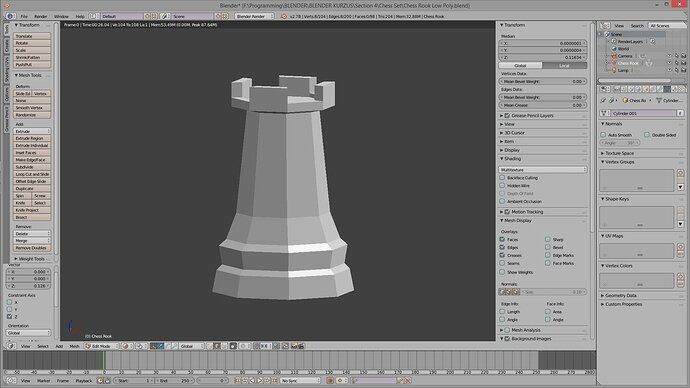Click the Remove Doubles button
The image size is (690, 388).
(32, 248)
